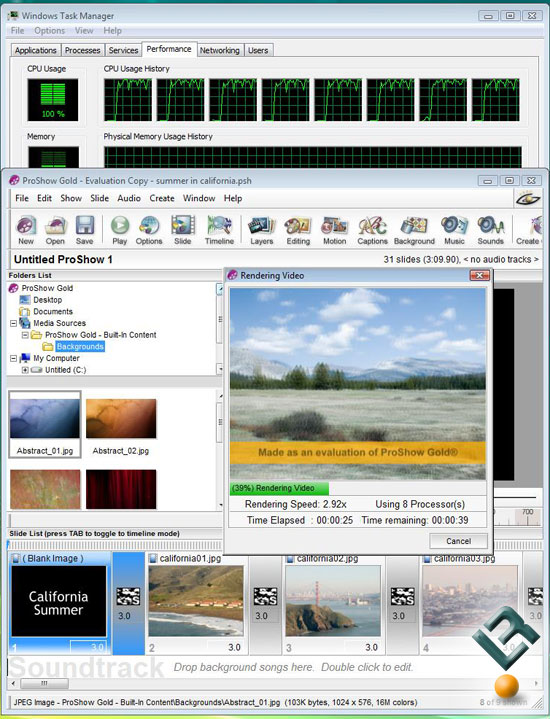The image size is (550, 719).
Task: Select the red curtain background thumbnail
Action: tap(121, 489)
